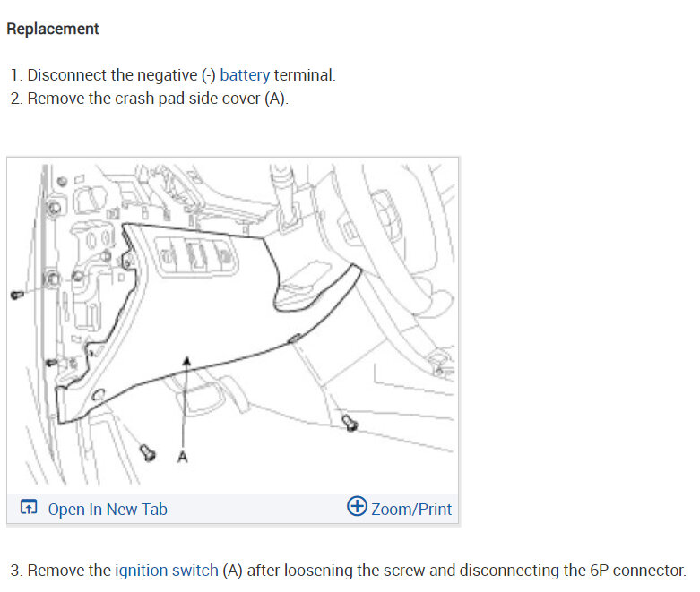Screen dimensions: 700x592
Task: Click the circled plus zoom icon
Action: pyautogui.click(x=357, y=506)
